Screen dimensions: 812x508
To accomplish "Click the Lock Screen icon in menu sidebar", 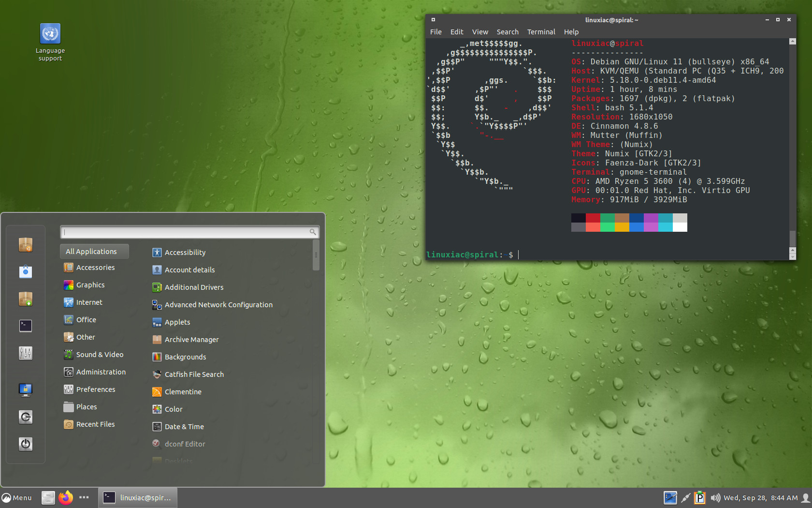I will click(x=26, y=389).
